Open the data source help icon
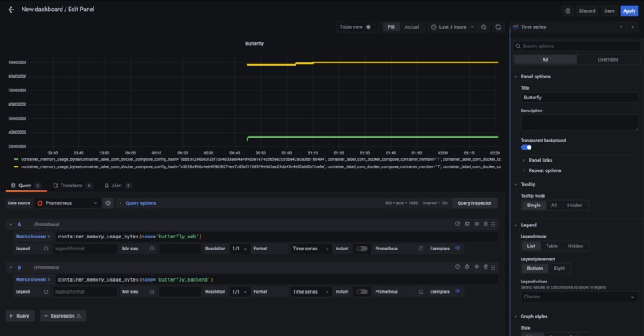Viewport: 644px width, 336px height. pyautogui.click(x=108, y=203)
